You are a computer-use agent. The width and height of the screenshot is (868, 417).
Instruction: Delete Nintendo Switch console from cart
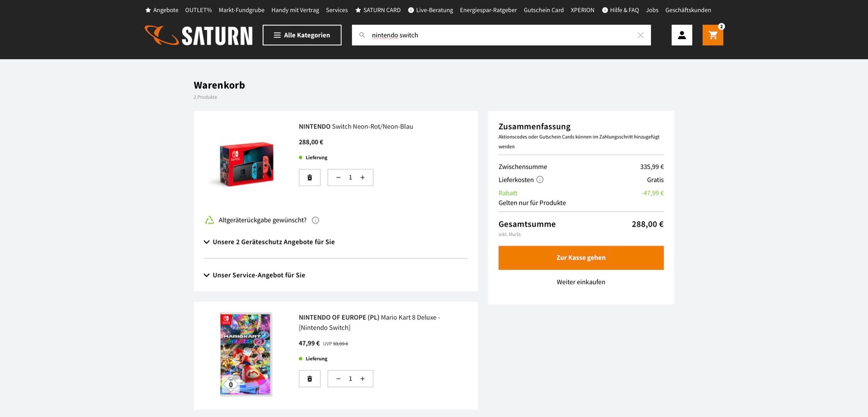click(310, 178)
